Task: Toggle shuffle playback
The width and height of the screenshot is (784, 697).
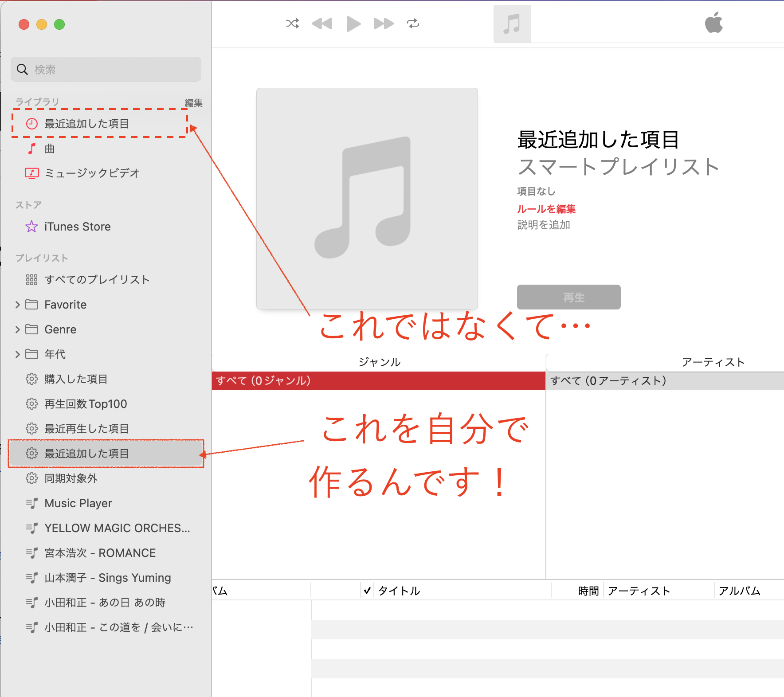Action: pos(292,23)
